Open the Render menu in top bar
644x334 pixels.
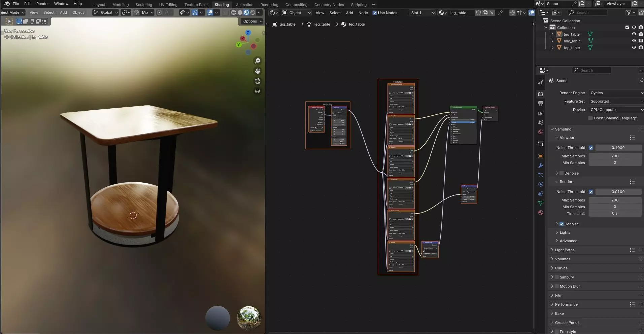click(42, 4)
